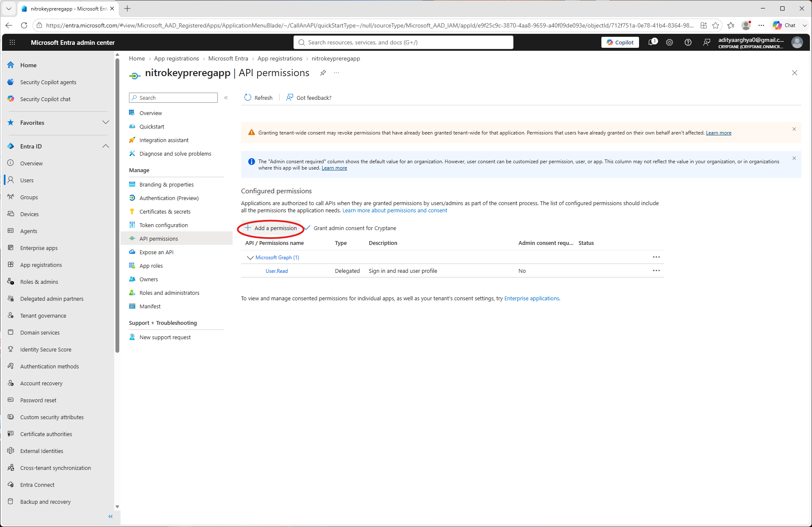This screenshot has height=527, width=812.
Task: Collapse the Entra ID section
Action: pyautogui.click(x=106, y=146)
